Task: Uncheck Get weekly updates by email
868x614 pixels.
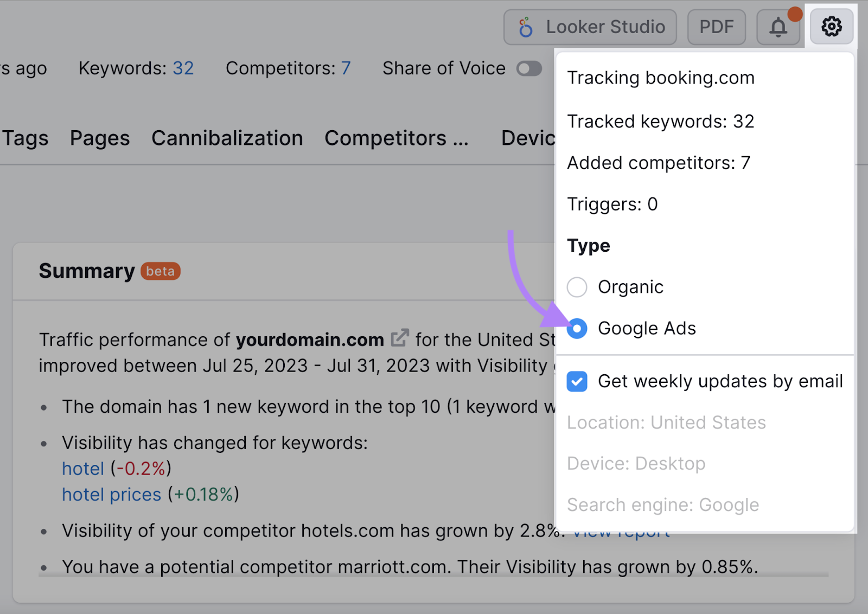Action: click(x=577, y=381)
